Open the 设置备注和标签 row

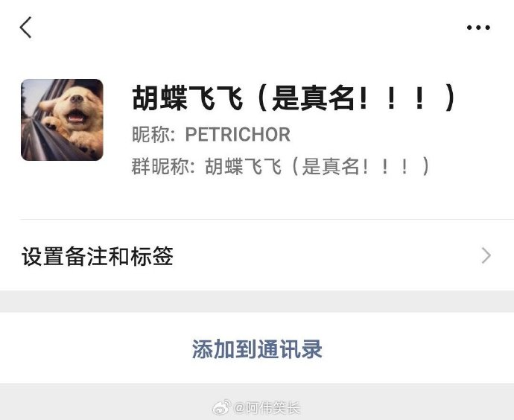(x=257, y=255)
